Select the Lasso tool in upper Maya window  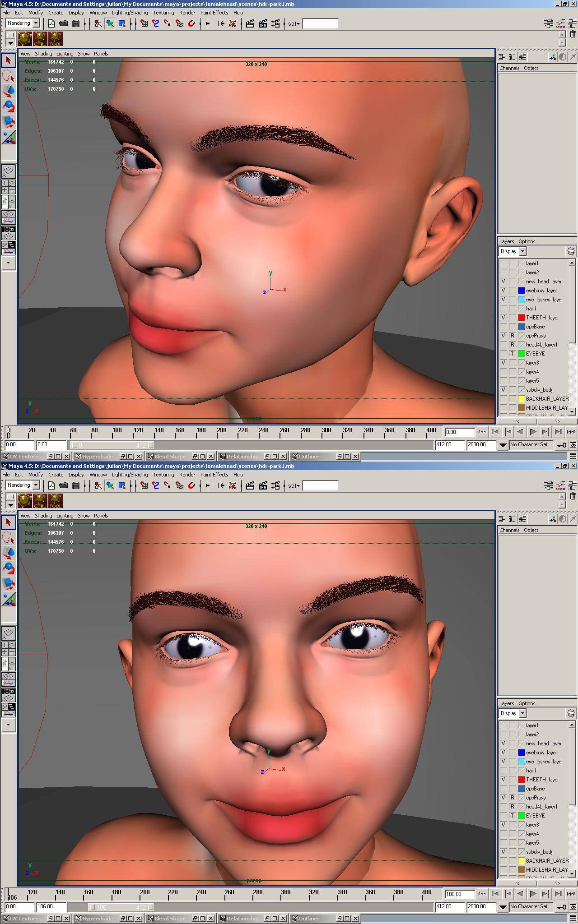point(8,75)
